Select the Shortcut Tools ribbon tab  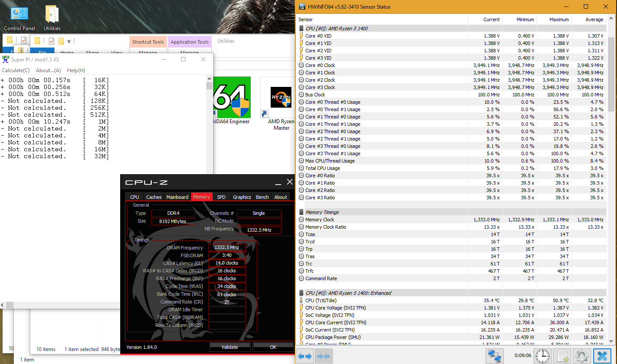pyautogui.click(x=148, y=42)
